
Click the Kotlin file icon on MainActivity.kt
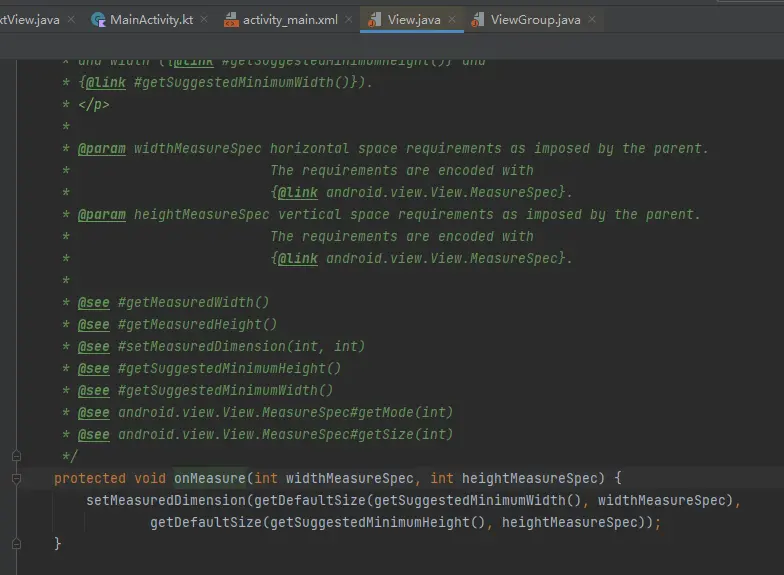(x=98, y=20)
